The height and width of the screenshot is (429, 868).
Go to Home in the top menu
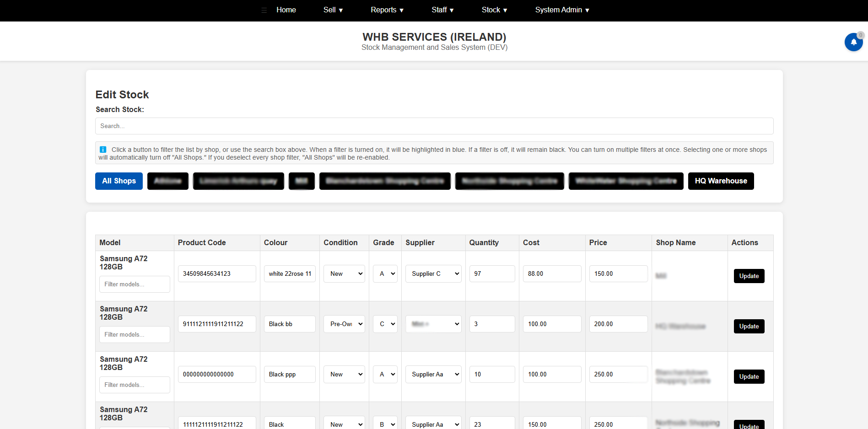click(286, 10)
